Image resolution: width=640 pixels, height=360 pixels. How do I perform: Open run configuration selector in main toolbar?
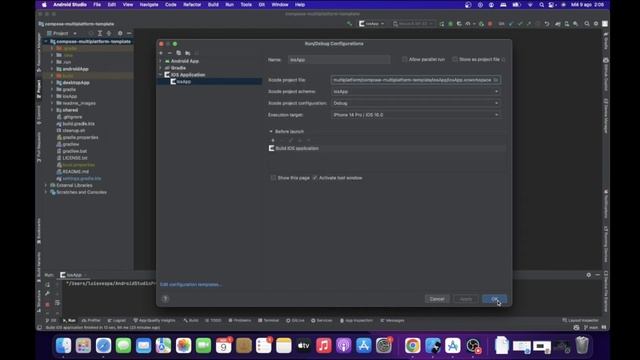coord(372,24)
